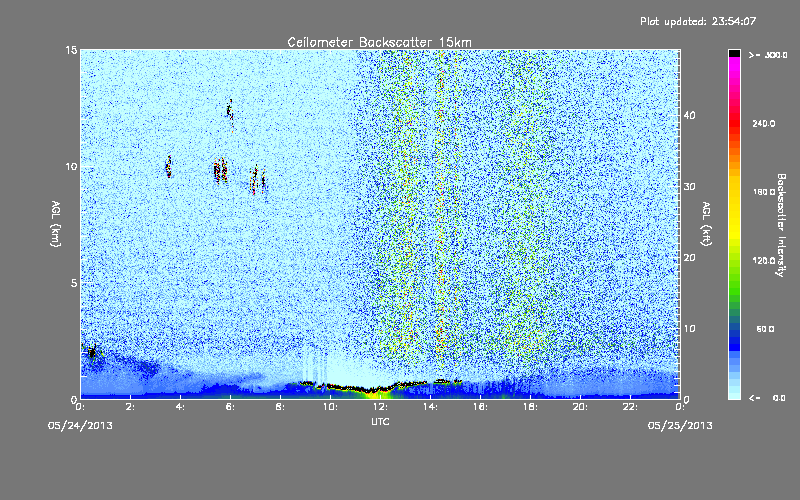
Task: Click the colorbar value 120.0
Action: (x=764, y=260)
